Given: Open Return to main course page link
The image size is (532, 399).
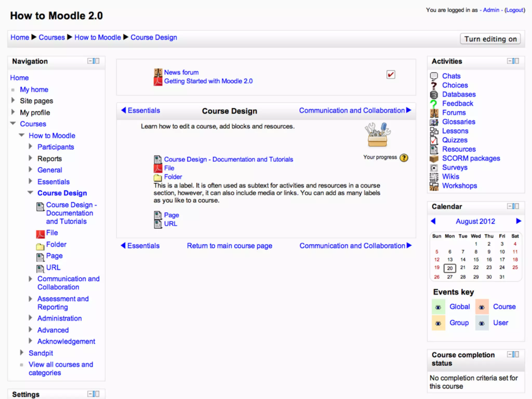Looking at the screenshot, I should pyautogui.click(x=229, y=246).
